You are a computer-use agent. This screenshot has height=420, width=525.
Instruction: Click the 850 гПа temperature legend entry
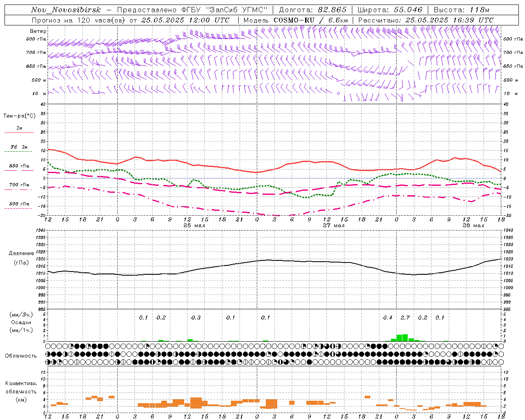(x=19, y=166)
